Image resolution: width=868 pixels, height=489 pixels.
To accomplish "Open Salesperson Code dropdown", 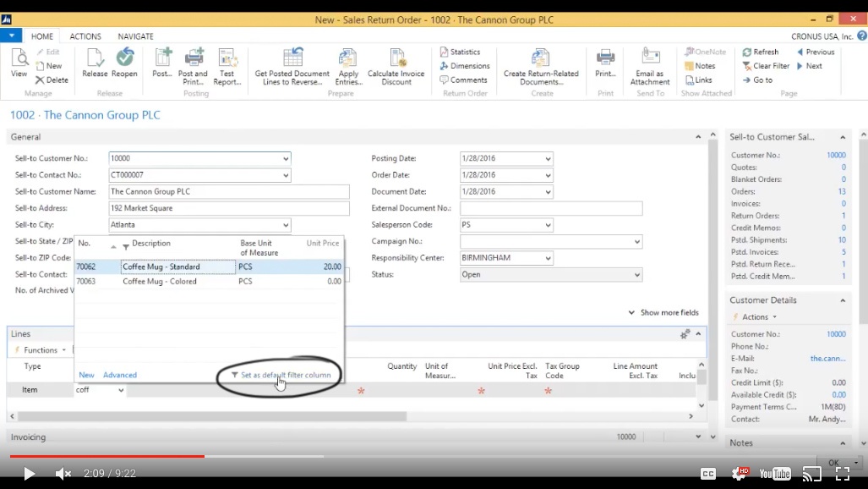I will click(548, 225).
